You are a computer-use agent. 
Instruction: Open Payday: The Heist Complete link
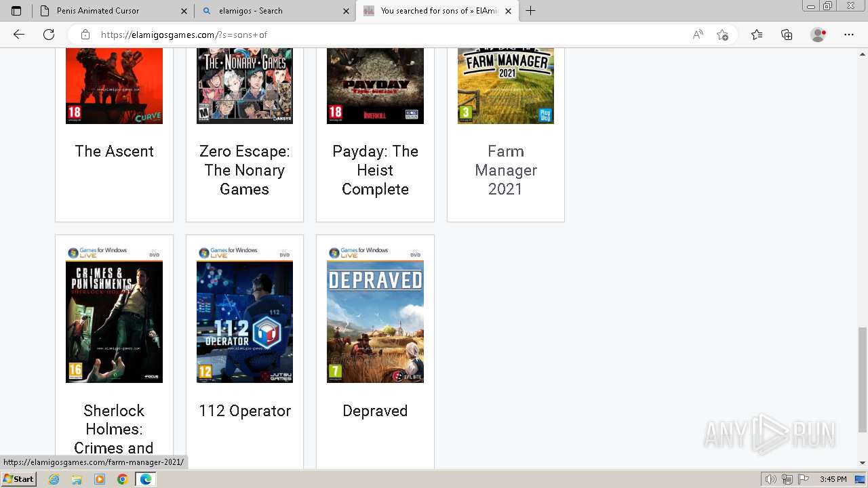tap(375, 170)
